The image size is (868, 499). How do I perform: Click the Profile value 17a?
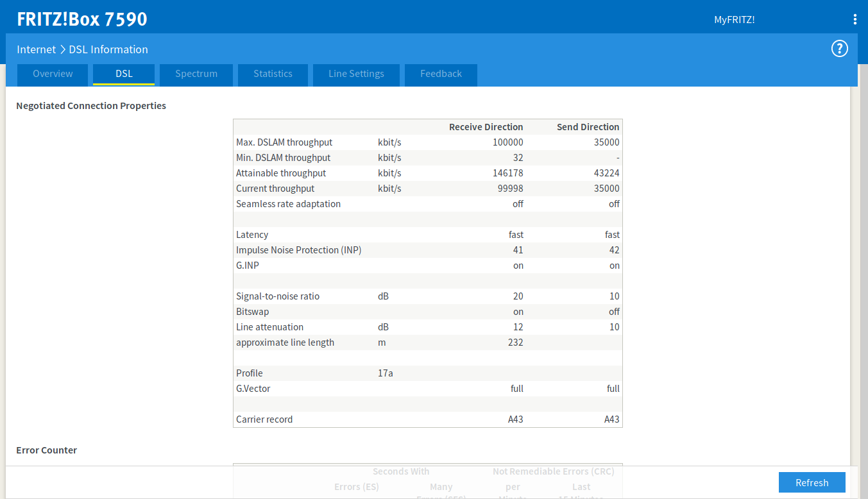385,373
